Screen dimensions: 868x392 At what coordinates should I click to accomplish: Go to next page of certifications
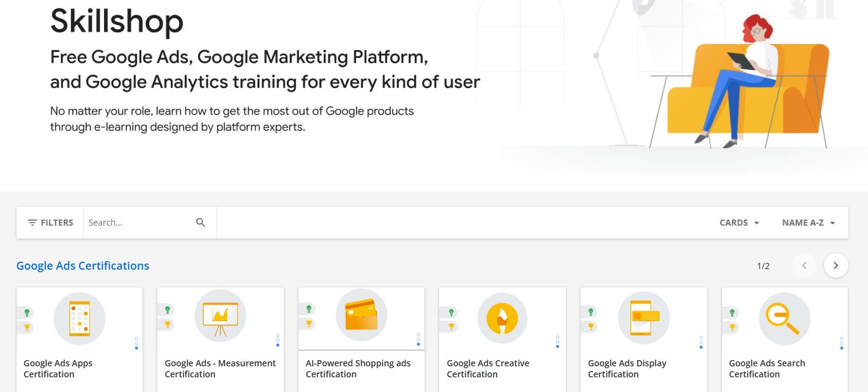tap(836, 265)
